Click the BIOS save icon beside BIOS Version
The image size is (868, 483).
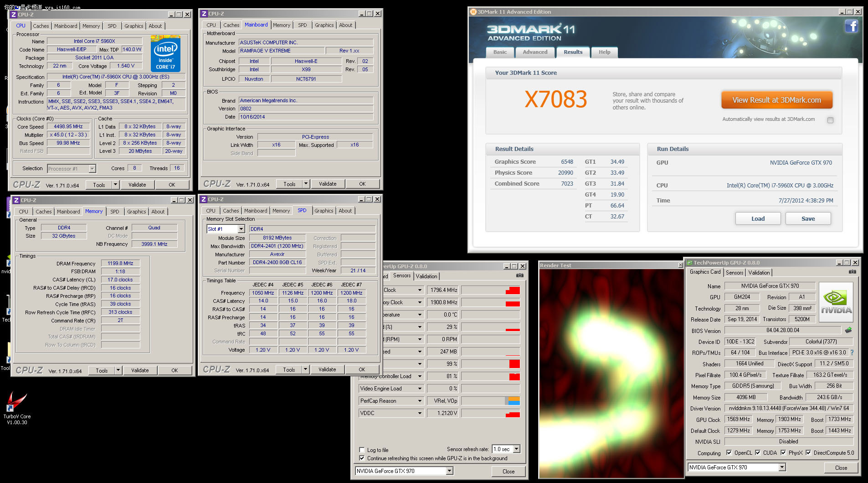tap(848, 330)
